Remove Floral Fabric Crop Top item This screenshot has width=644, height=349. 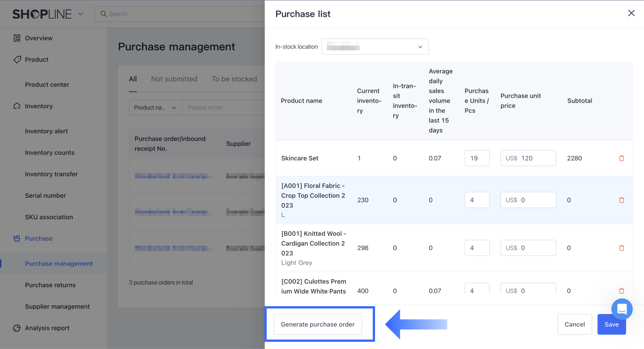(x=621, y=200)
